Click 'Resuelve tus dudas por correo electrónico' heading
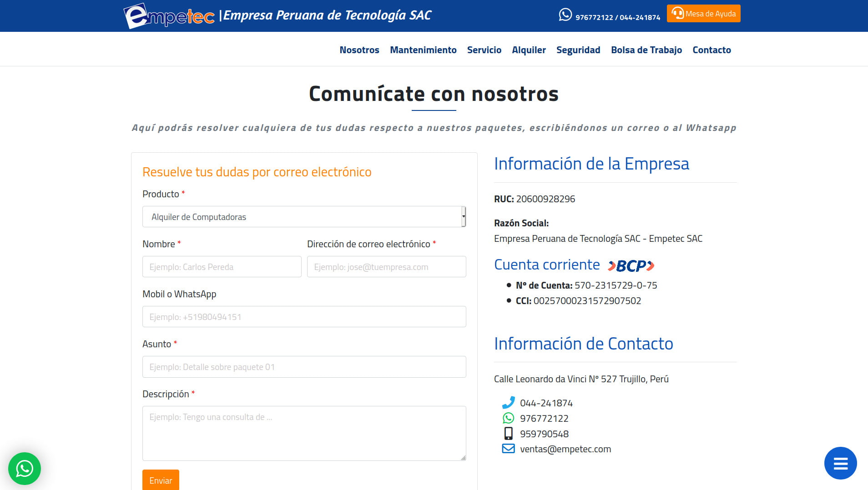Viewport: 868px width, 490px height. pos(257,172)
